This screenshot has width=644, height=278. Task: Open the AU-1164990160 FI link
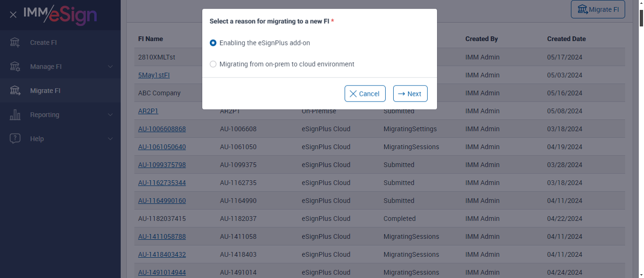tap(162, 201)
